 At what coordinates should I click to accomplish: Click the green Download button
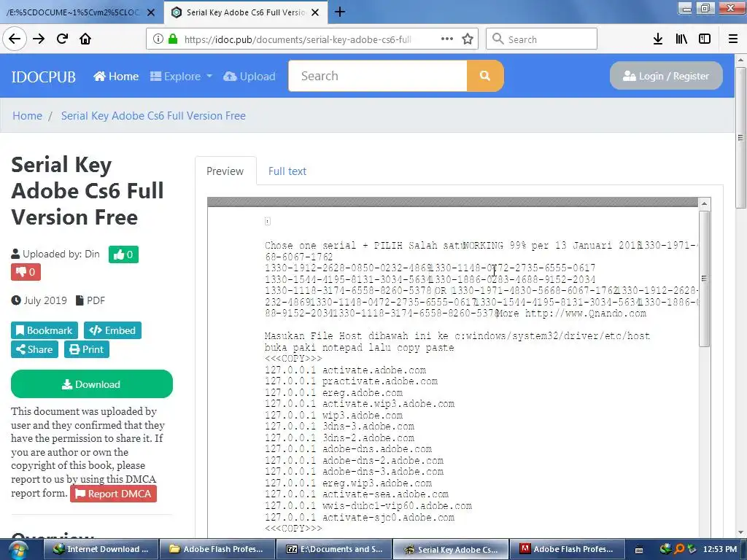coord(91,384)
